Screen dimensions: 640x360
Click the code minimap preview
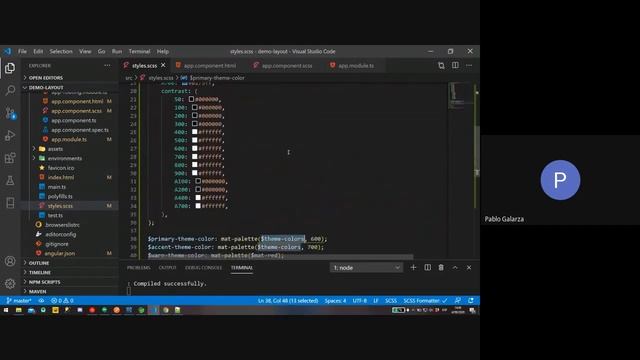click(460, 96)
